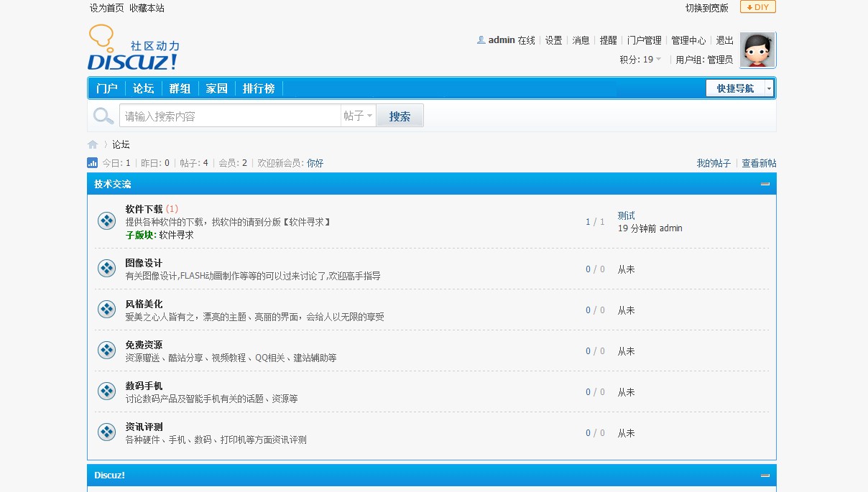Click the Discuz! logo
Image resolution: width=868 pixels, height=492 pixels.
tap(133, 49)
